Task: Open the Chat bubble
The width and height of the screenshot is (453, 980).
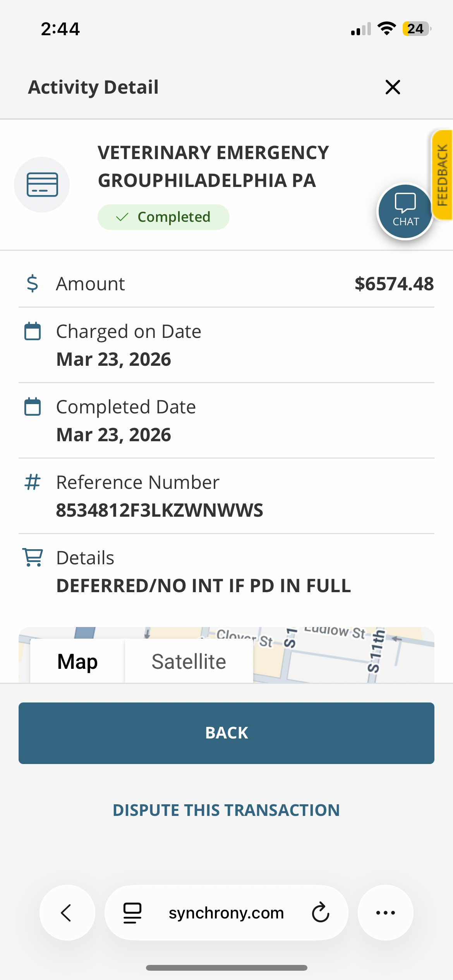Action: [x=405, y=211]
